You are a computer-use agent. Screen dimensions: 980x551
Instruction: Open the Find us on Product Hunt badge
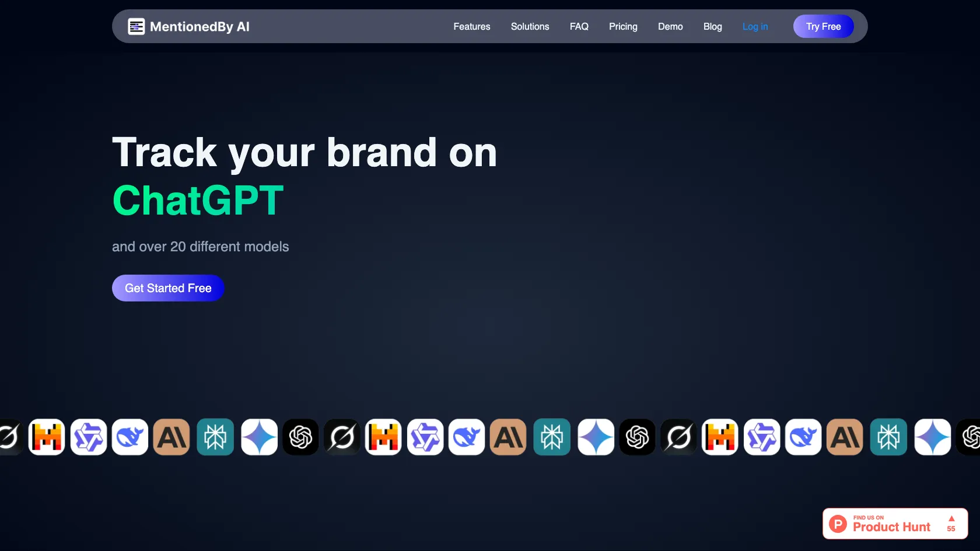(x=895, y=524)
